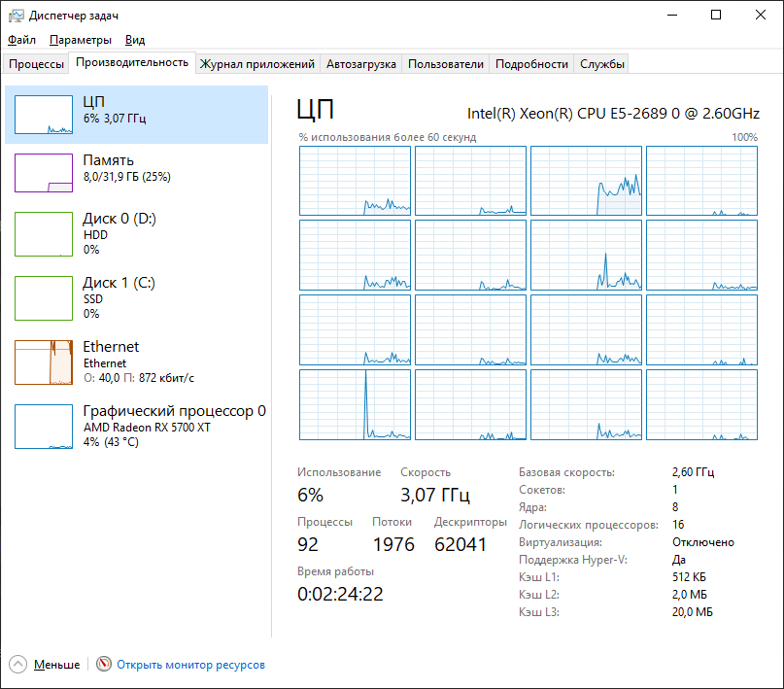This screenshot has width=784, height=689.
Task: Select Графический процессор 0 graph thumbnail
Action: coord(44,427)
